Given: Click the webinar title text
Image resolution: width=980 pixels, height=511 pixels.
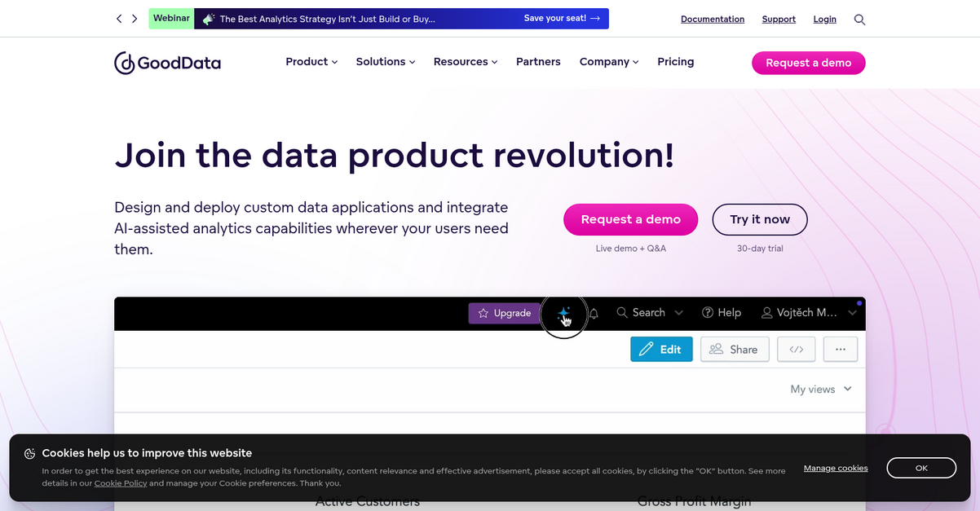Looking at the screenshot, I should (327, 19).
